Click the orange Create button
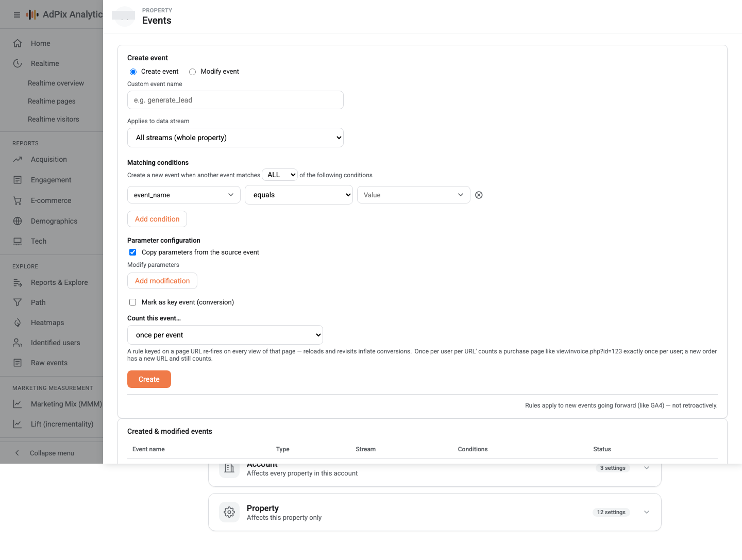Screen dimensions: 742x560 (149, 379)
